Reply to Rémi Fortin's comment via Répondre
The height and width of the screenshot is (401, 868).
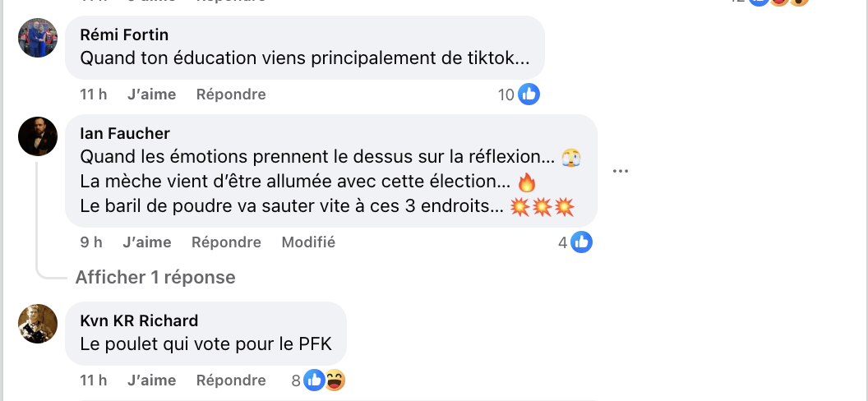231,94
